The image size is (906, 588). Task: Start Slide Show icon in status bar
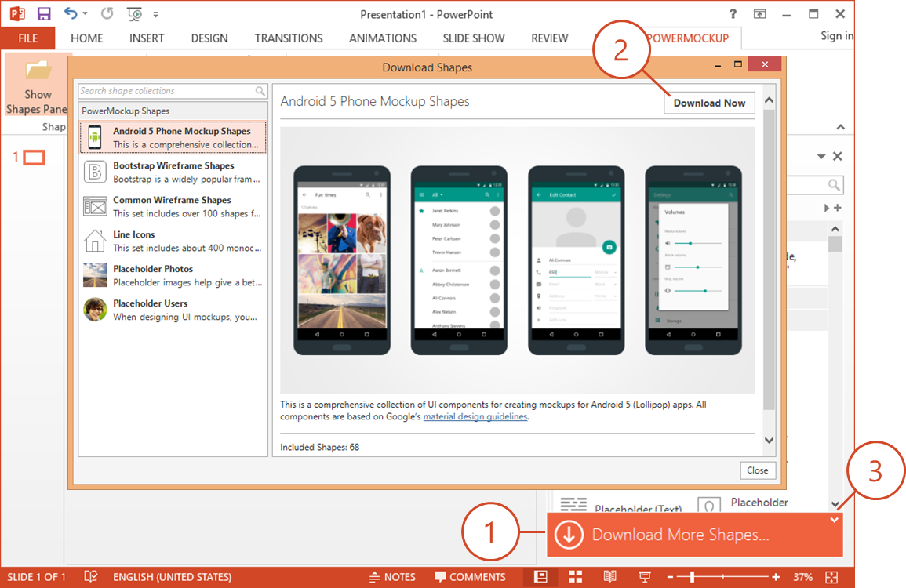[x=645, y=576]
